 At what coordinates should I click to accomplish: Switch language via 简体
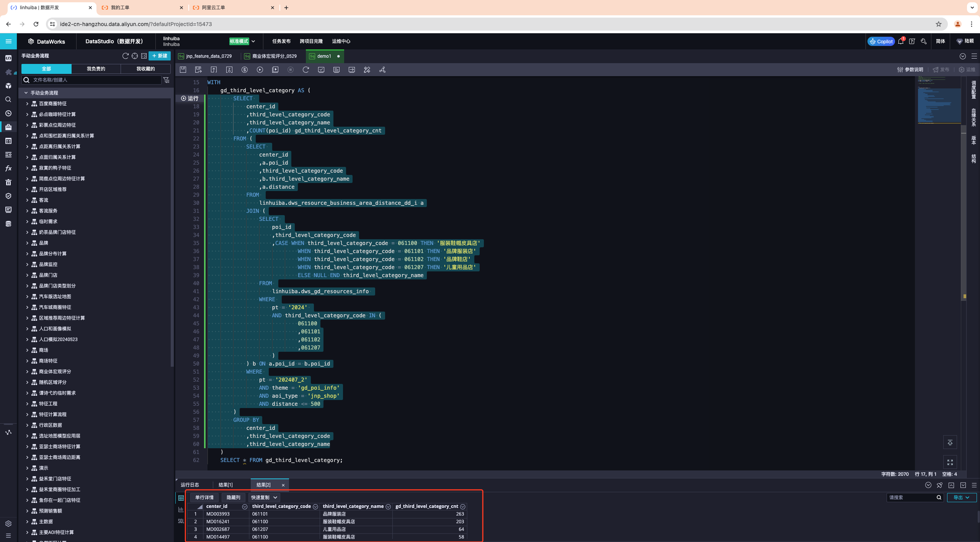(941, 41)
